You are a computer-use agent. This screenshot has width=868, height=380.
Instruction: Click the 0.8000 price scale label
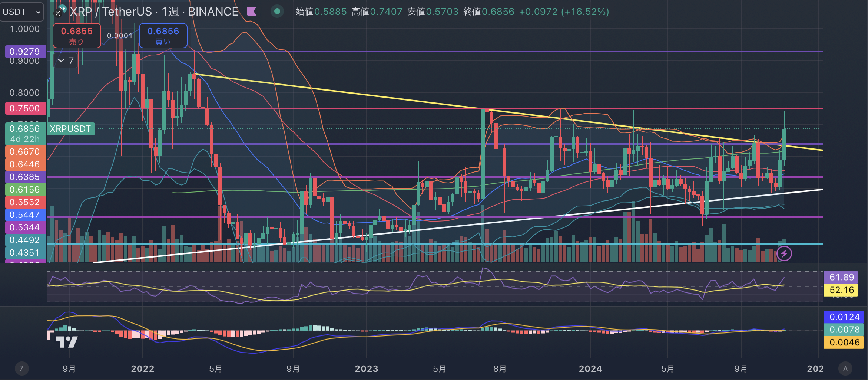point(24,93)
